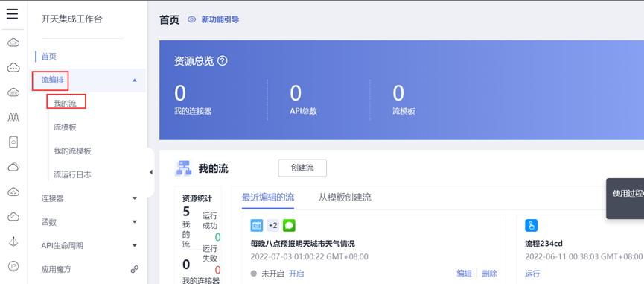Open 流运行日志 submenu item
The width and height of the screenshot is (644, 284).
[x=73, y=174]
